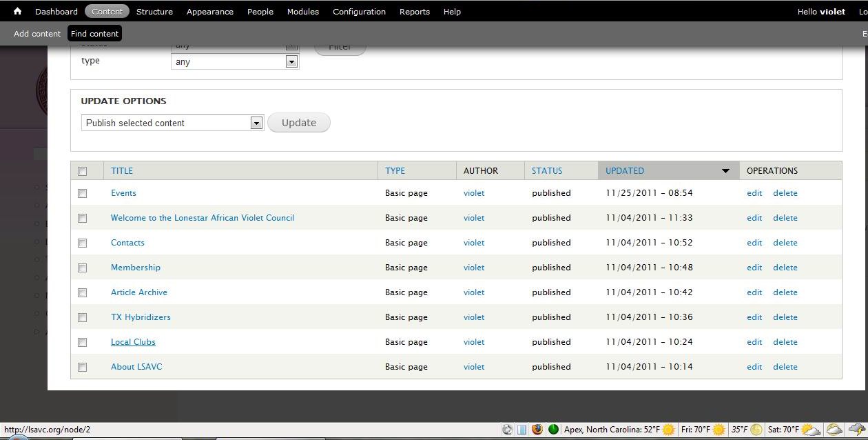Click the moon icon beside 35°F
This screenshot has width=868, height=440.
(x=756, y=430)
